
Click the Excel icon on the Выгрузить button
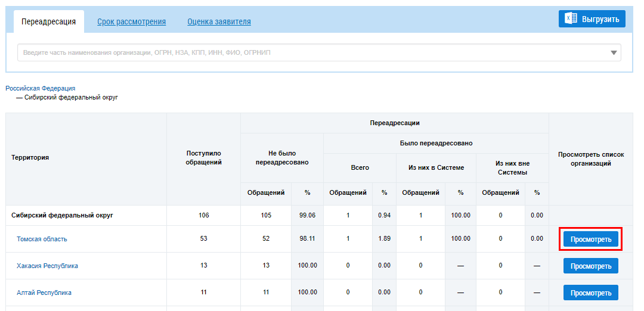571,19
